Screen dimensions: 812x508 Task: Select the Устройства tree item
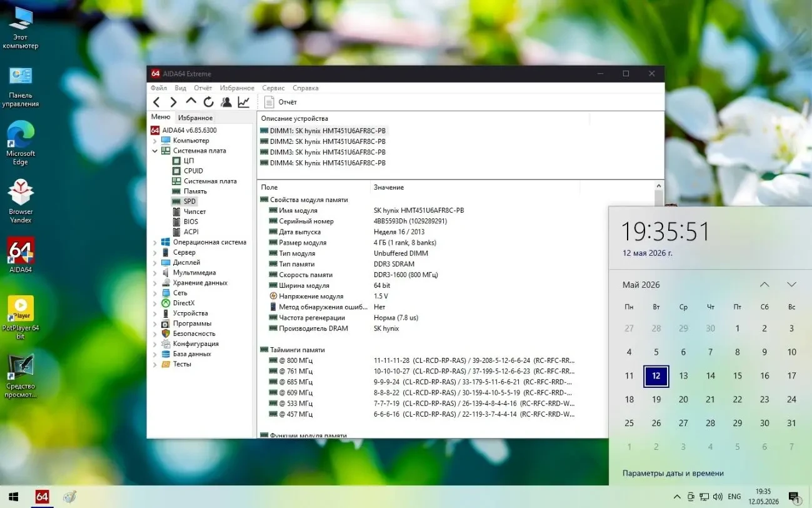coord(191,313)
